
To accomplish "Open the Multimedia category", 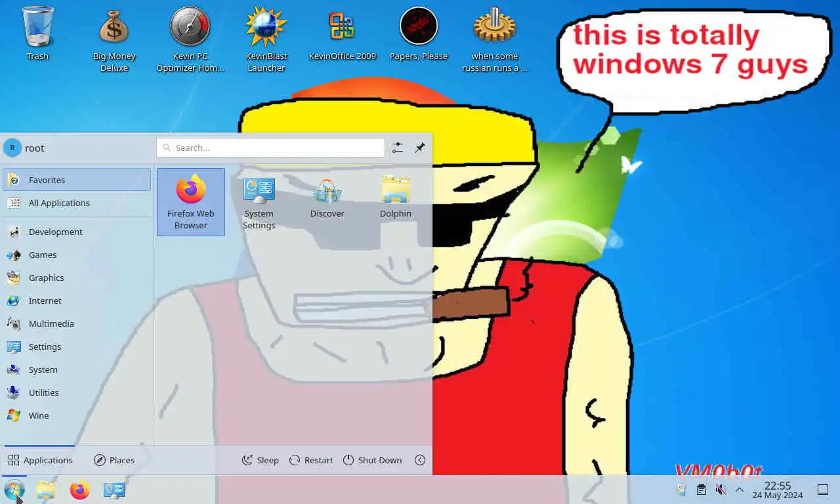I will pyautogui.click(x=77, y=324).
